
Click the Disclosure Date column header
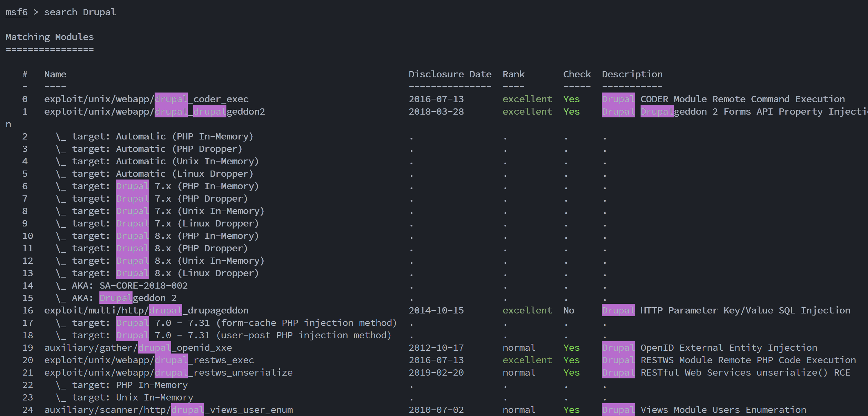[450, 74]
